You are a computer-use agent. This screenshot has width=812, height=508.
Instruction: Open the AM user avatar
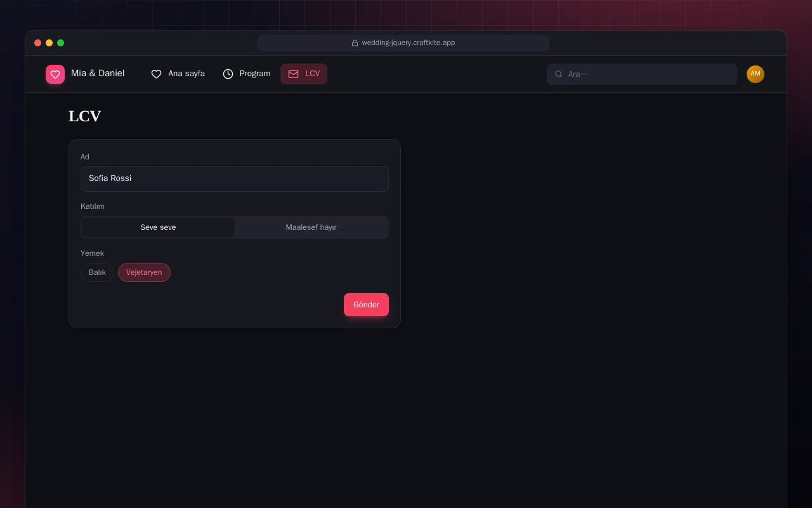point(756,74)
